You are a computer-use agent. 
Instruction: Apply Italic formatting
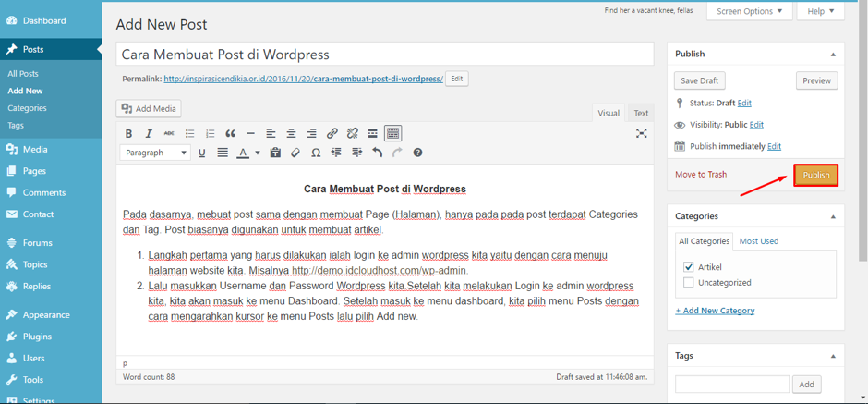point(149,133)
